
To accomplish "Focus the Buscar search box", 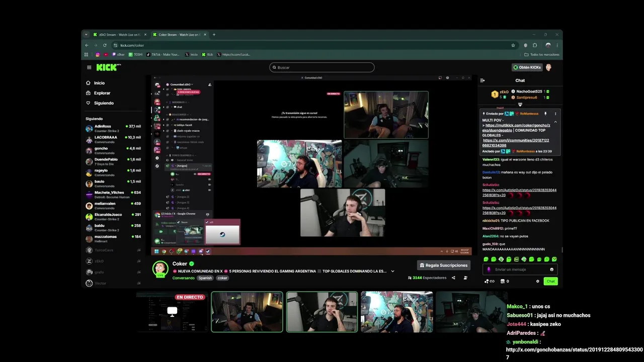I will coord(322,67).
